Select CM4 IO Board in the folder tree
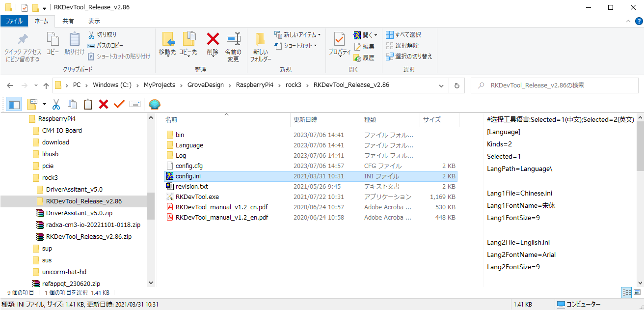This screenshot has height=310, width=644. click(62, 131)
